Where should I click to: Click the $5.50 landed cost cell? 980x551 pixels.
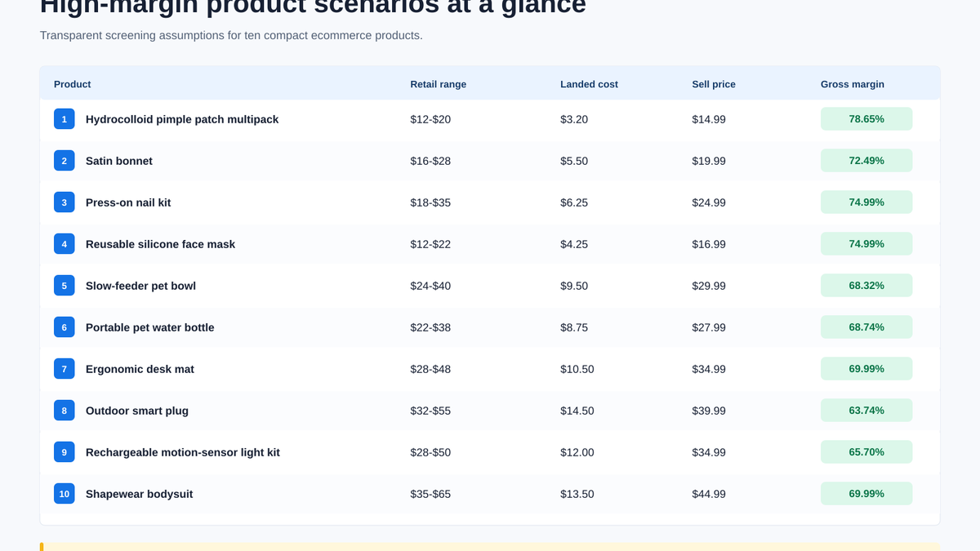(574, 161)
